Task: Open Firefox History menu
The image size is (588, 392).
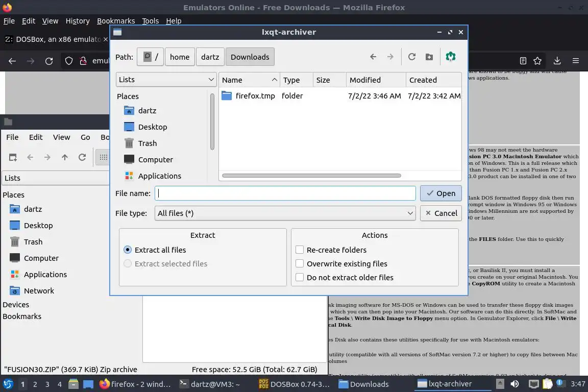Action: coord(78,21)
